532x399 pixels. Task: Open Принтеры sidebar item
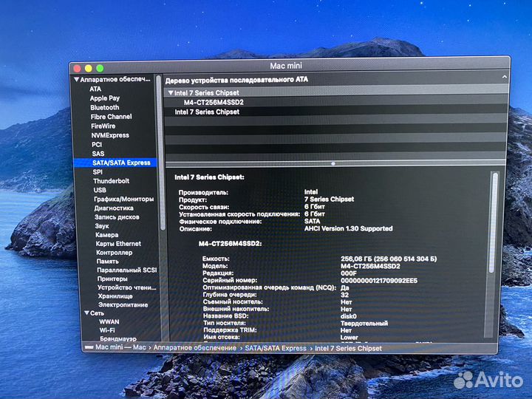(112, 279)
